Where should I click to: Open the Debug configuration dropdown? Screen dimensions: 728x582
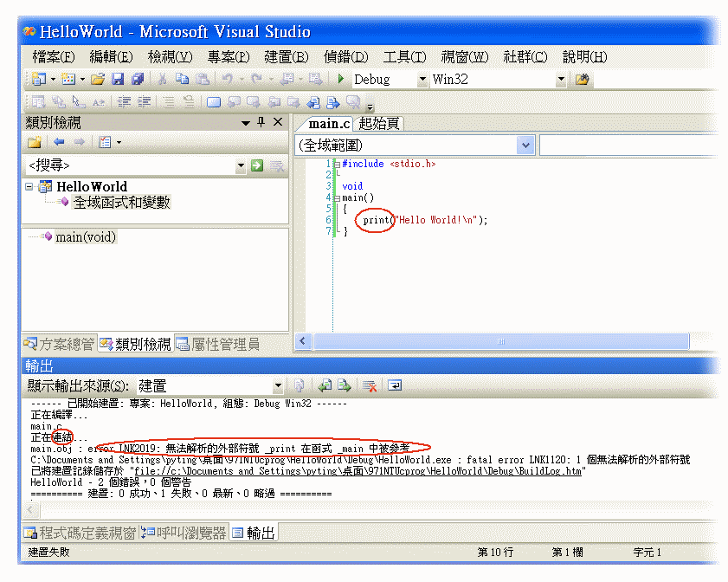(422, 80)
